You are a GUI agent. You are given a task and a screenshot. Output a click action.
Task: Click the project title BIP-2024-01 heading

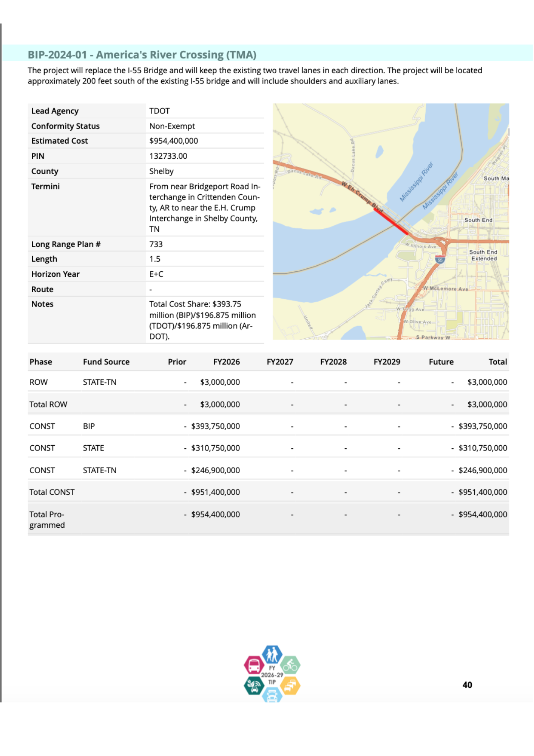pos(142,55)
